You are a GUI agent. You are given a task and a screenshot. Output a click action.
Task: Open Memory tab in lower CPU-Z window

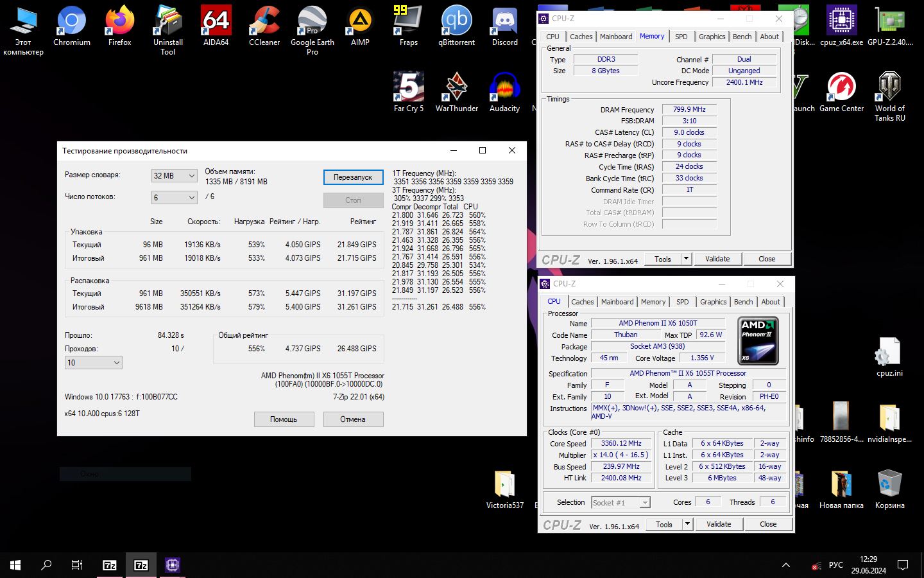(653, 302)
